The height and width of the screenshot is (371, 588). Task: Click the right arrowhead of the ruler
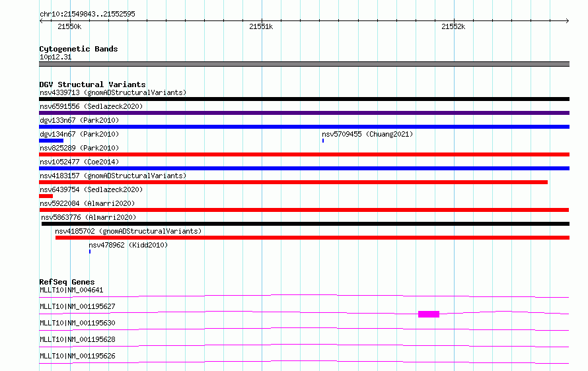(568, 20)
